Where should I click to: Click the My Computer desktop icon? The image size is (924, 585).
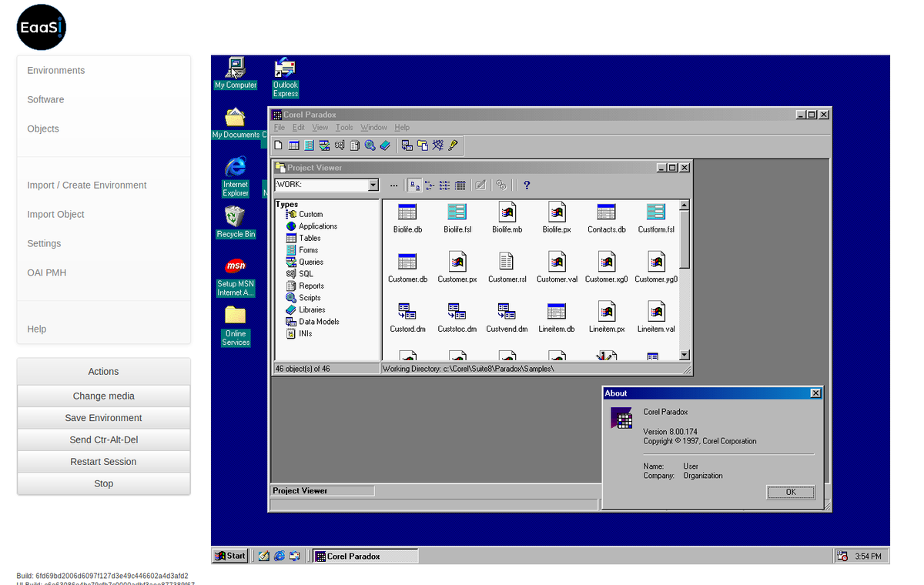click(235, 74)
